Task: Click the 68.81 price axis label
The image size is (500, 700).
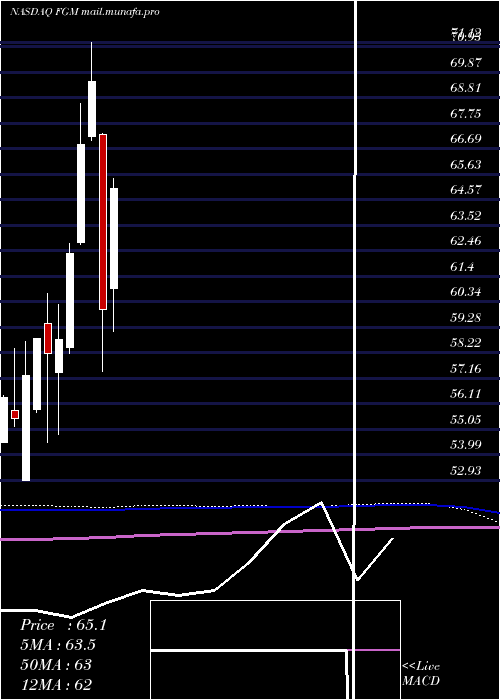Action: coord(466,88)
